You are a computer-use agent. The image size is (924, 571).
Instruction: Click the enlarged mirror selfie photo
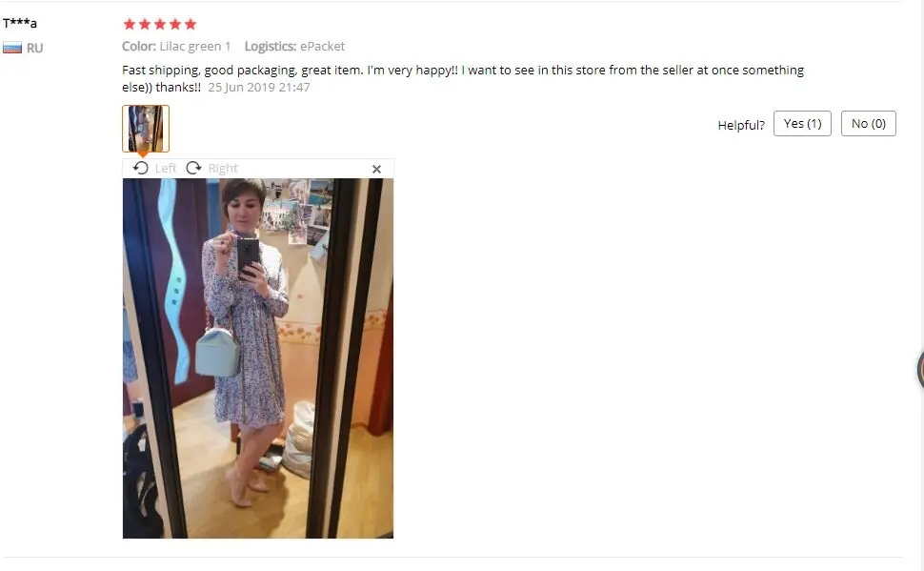(x=258, y=358)
